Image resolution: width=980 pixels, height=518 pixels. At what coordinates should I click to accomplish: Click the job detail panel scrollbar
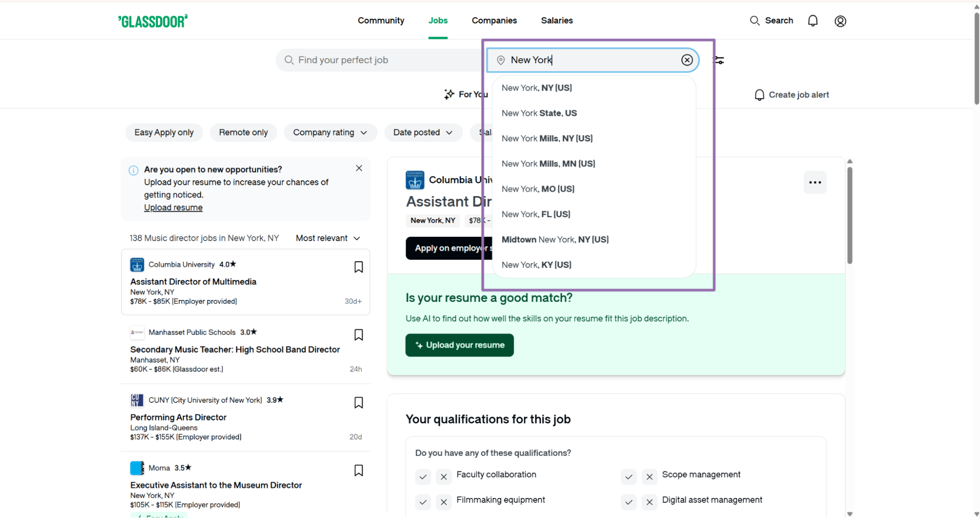click(x=850, y=216)
